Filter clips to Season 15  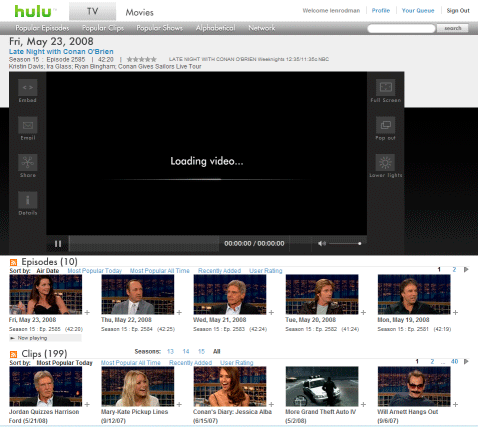201,351
